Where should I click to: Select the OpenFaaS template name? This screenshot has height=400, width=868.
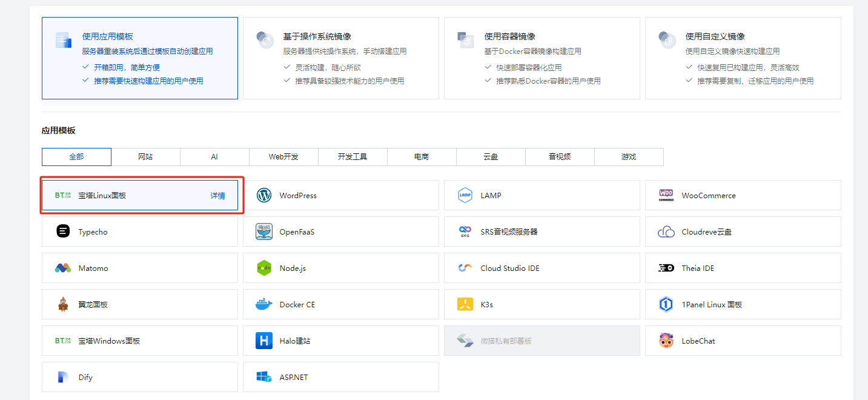(297, 232)
